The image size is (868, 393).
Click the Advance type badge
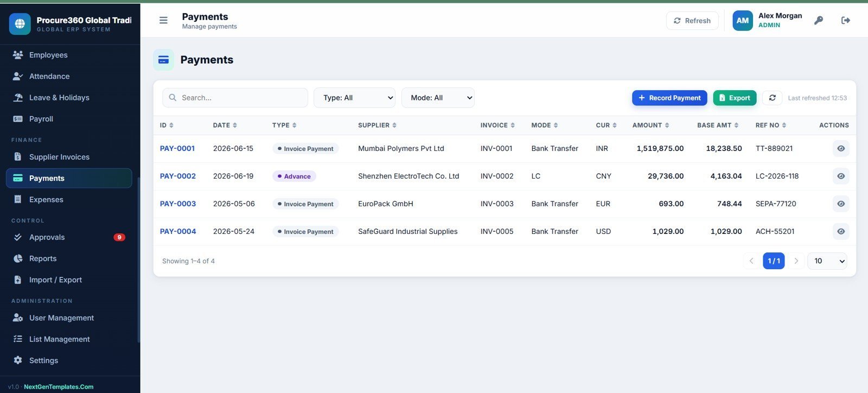(x=294, y=176)
